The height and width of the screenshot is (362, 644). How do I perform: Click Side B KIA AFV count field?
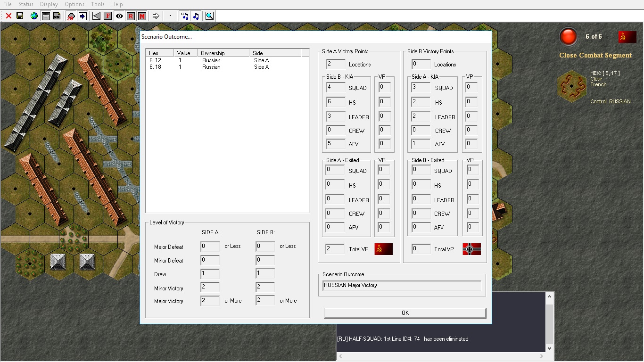335,144
